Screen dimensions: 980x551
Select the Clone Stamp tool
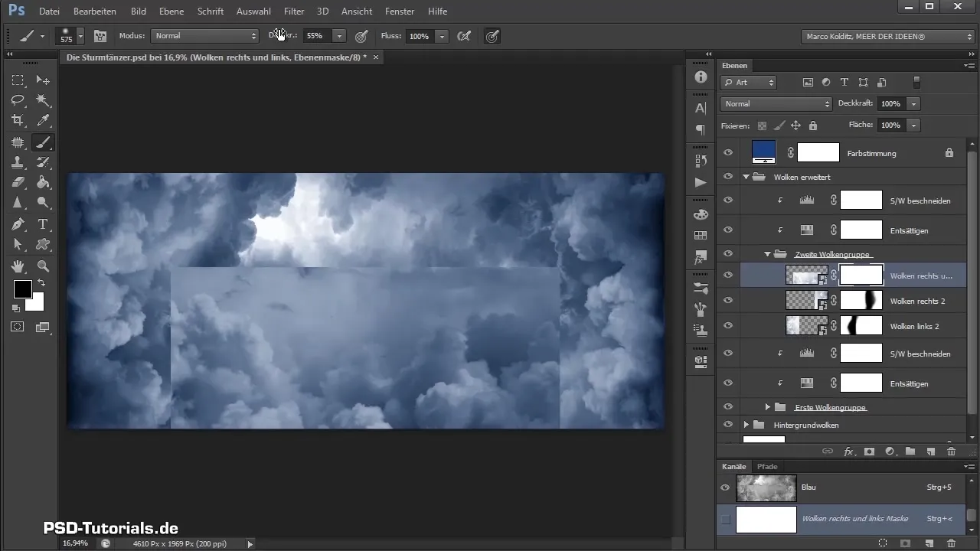(x=18, y=162)
